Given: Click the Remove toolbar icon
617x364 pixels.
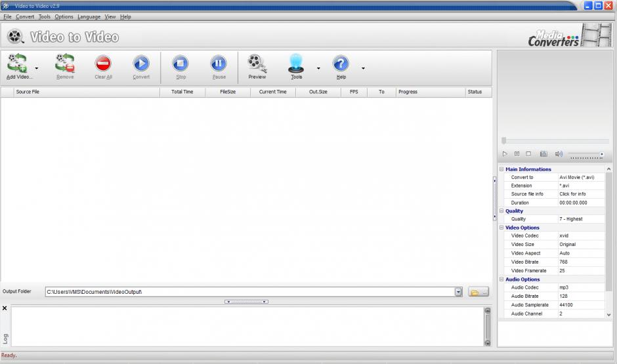Looking at the screenshot, I should pyautogui.click(x=65, y=63).
